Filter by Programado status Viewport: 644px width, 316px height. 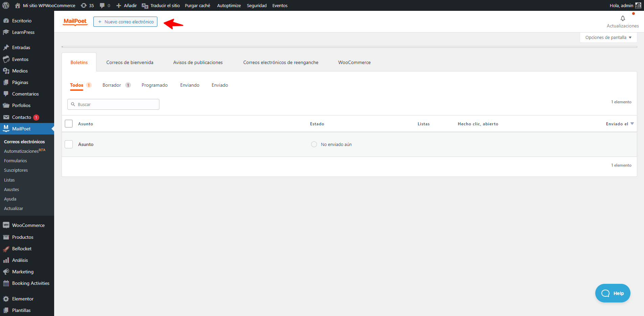[155, 85]
